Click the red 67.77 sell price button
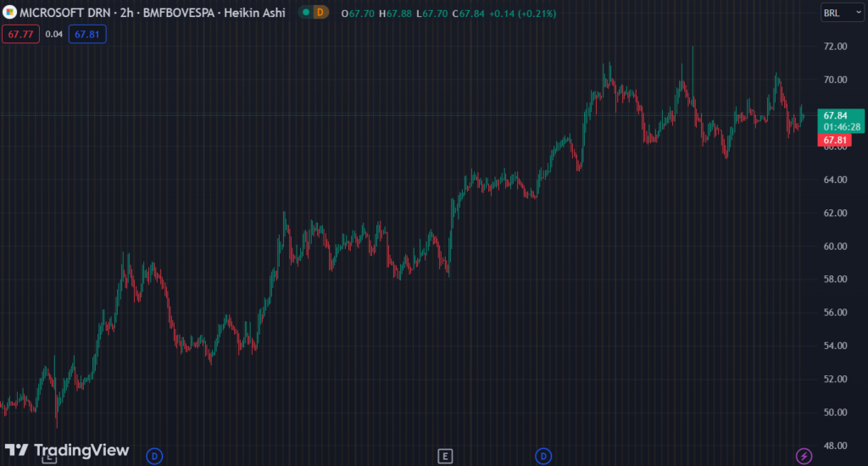This screenshot has width=868, height=466. click(x=21, y=34)
